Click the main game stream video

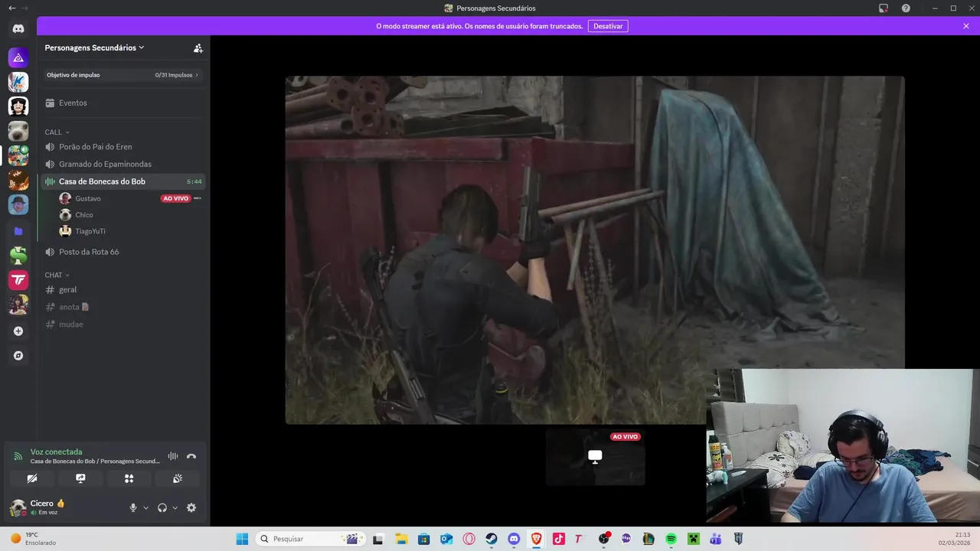[595, 249]
